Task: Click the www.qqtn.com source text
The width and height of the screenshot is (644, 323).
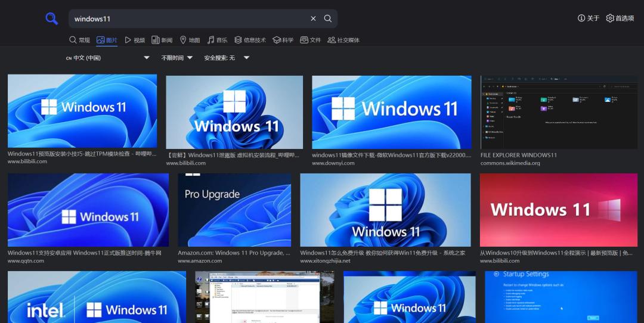Action: pyautogui.click(x=26, y=260)
